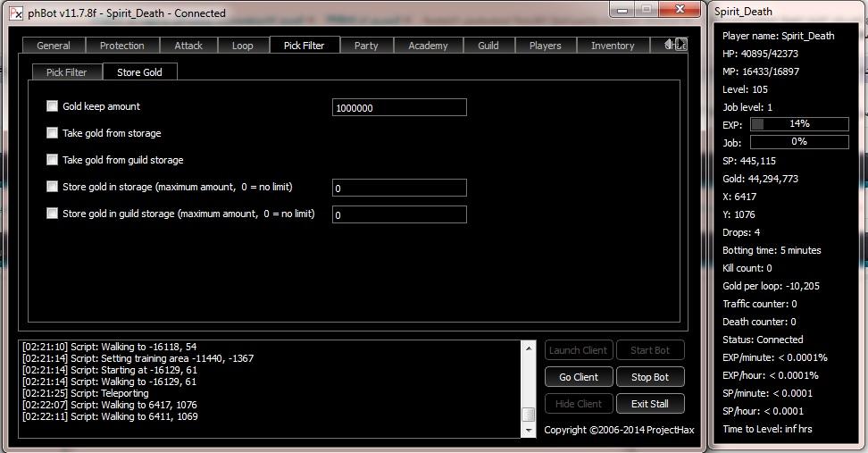Click the 'Gold: 44,294,773' stat
This screenshot has width=868, height=453.
760,179
